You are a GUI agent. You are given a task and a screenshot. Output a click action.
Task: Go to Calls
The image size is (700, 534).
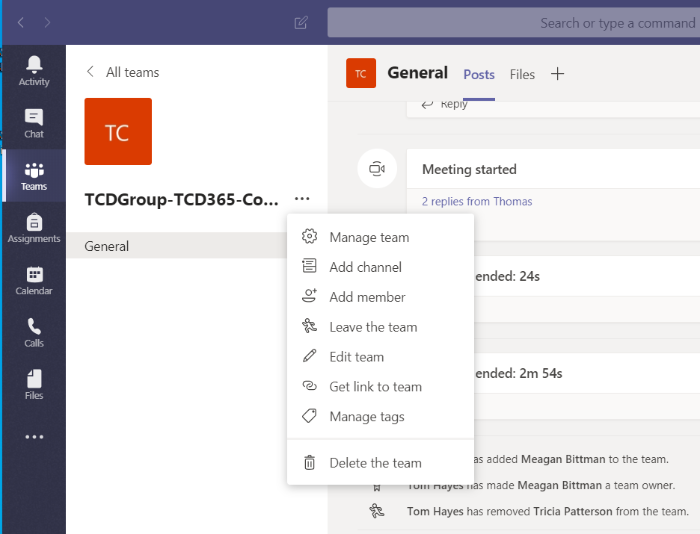34,332
